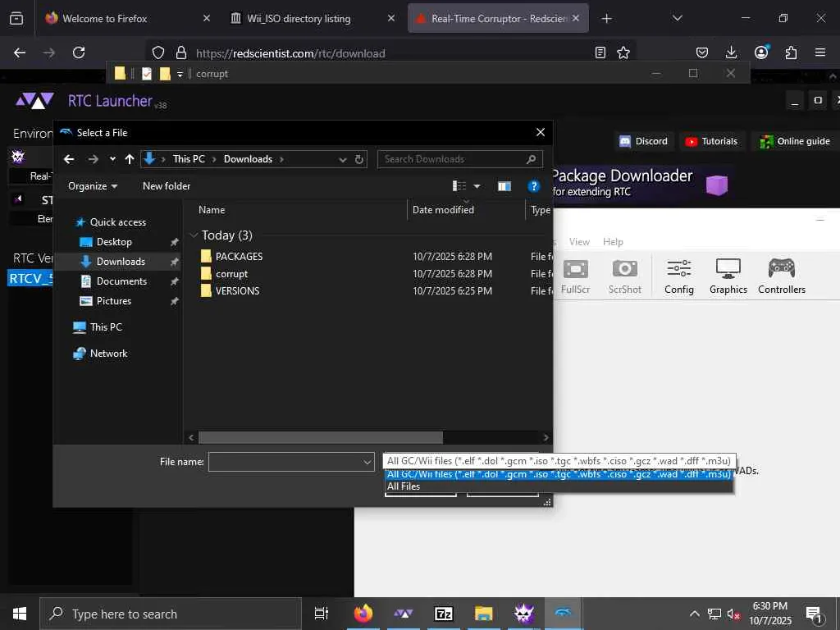Open Dolphin Graphics settings
This screenshot has height=630, width=840.
[728, 276]
